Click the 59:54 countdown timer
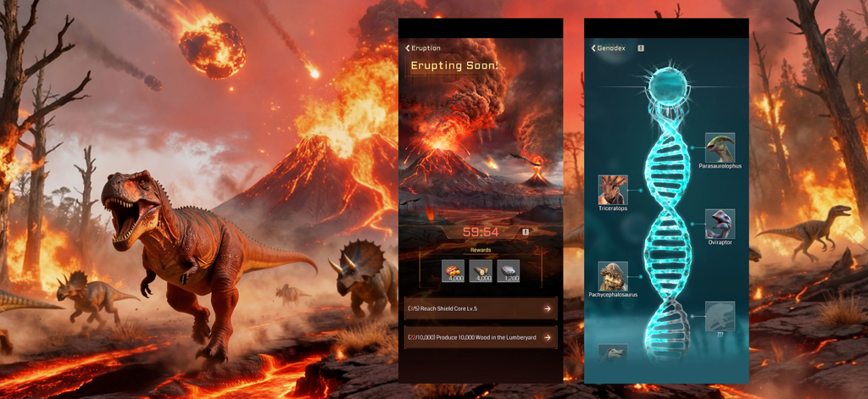This screenshot has width=868, height=399. [481, 232]
